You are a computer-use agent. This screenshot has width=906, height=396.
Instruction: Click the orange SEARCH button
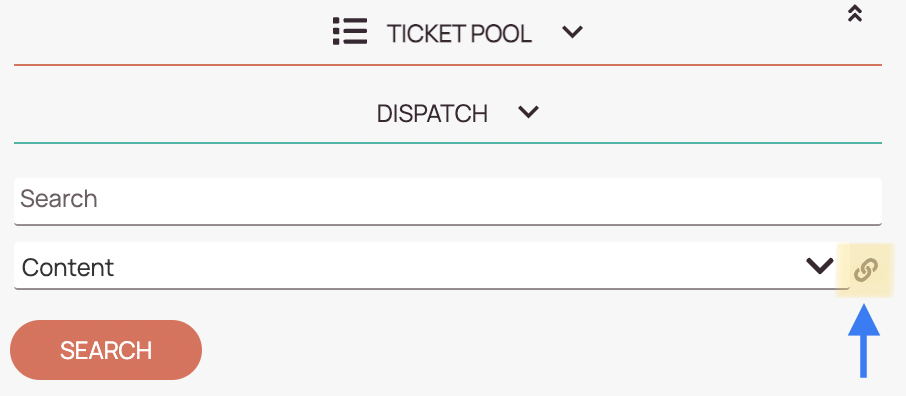click(106, 350)
